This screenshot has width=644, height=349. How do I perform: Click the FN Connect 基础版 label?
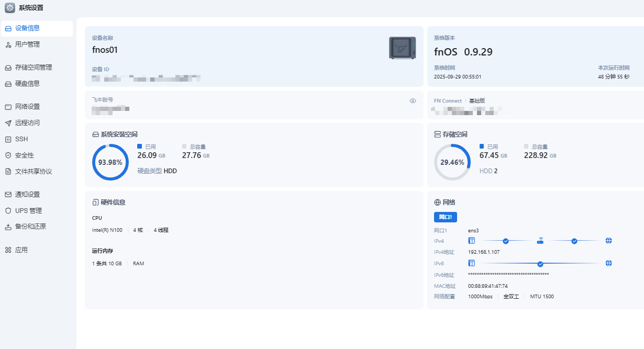tap(460, 100)
